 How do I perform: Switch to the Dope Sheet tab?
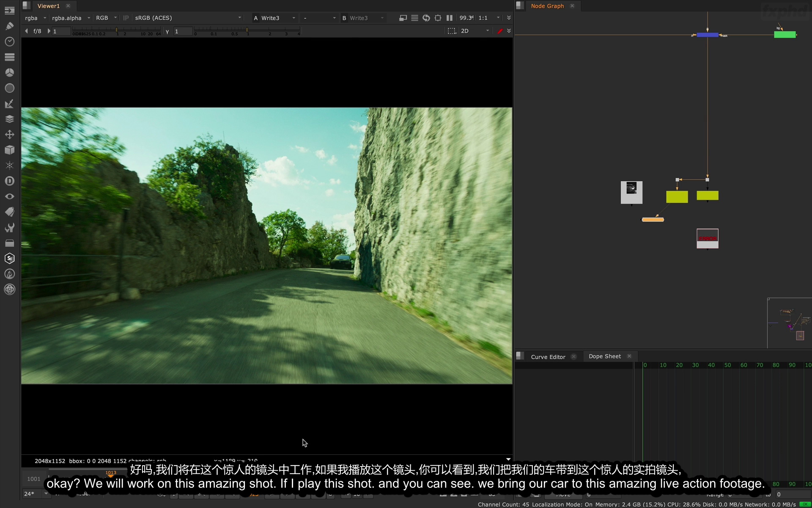604,356
